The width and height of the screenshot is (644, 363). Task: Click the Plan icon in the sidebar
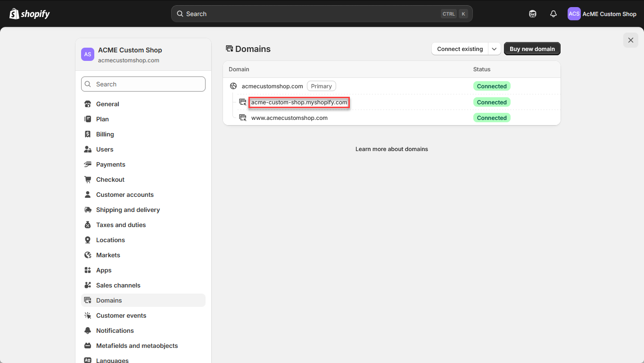tap(88, 119)
